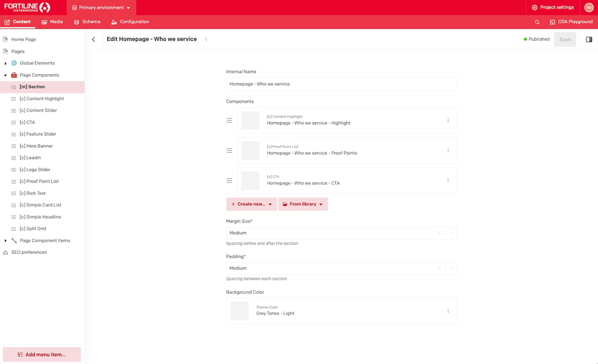Click the Save button

565,39
